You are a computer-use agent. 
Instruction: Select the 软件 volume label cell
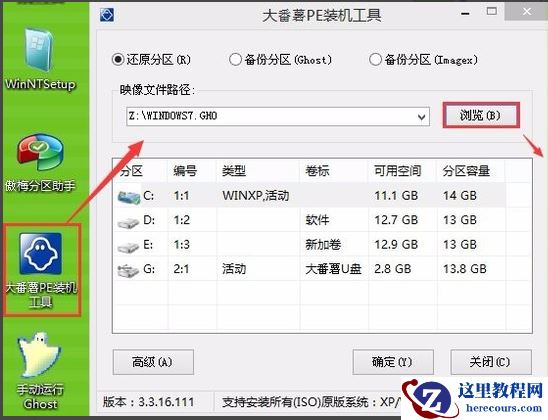(317, 220)
